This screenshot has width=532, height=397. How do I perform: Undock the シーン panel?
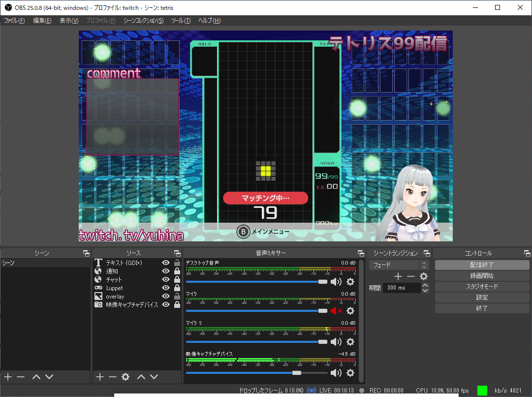[86, 253]
